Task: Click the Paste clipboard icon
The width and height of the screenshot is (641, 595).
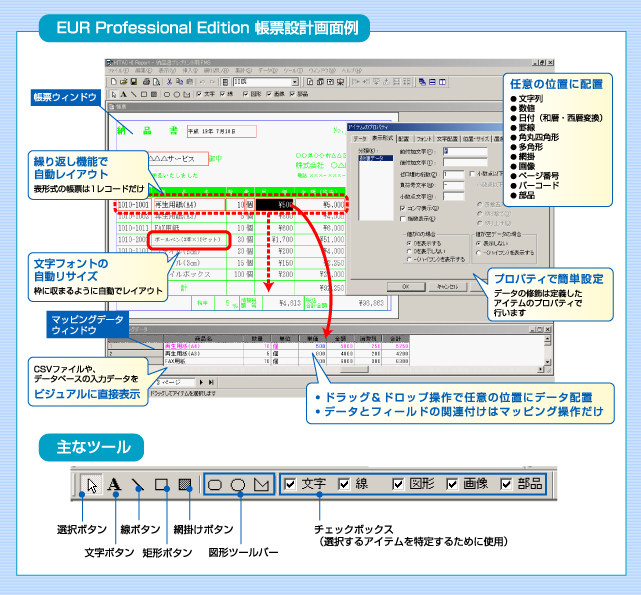Action: [189, 82]
